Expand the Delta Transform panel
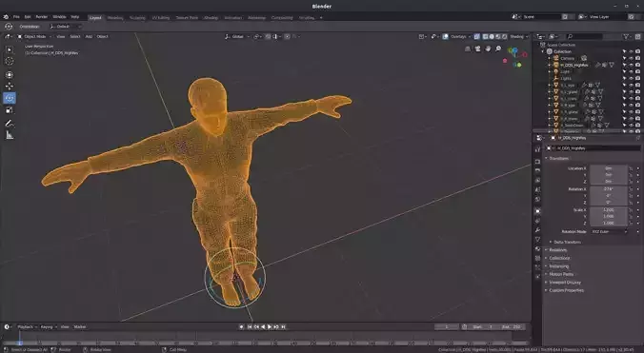 pos(567,242)
